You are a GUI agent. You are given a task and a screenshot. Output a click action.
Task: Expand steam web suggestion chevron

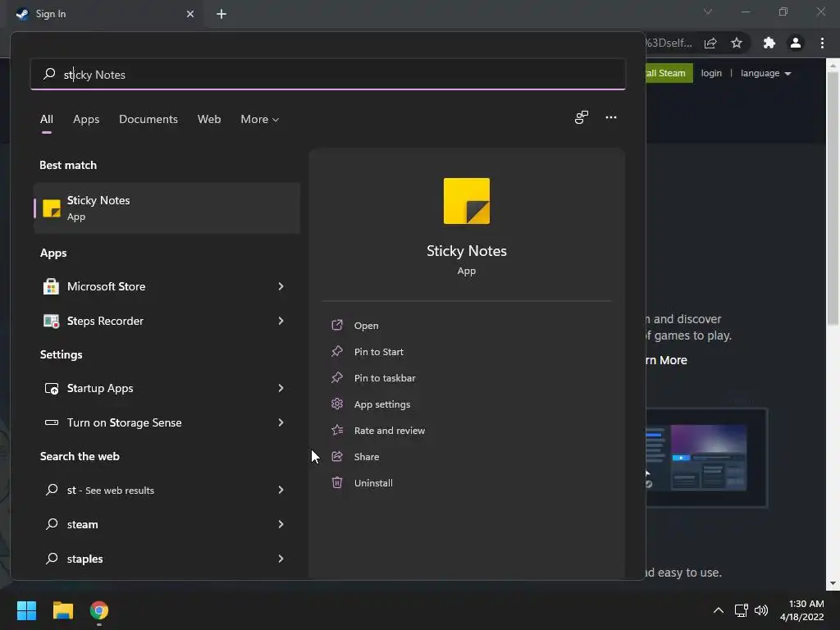(281, 524)
